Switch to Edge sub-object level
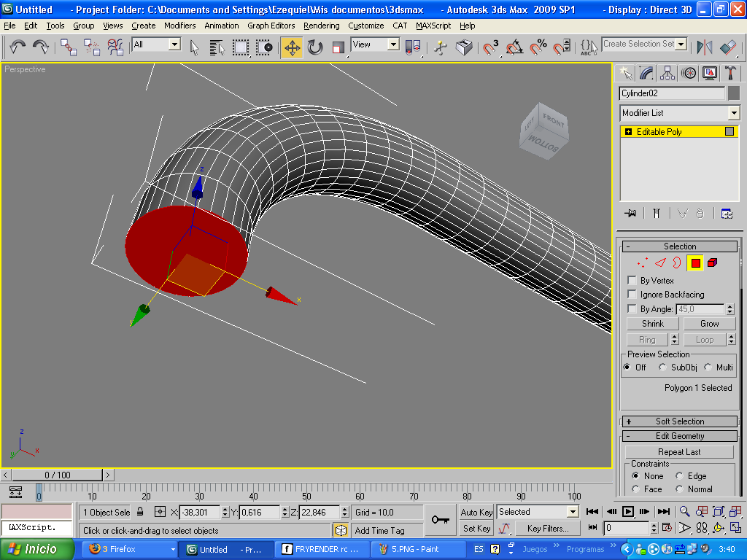 (659, 262)
